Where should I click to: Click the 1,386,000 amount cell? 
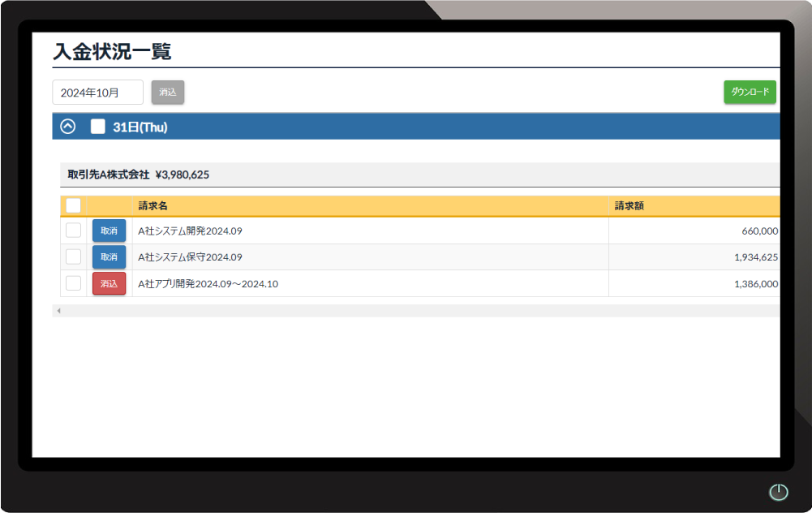coord(694,283)
